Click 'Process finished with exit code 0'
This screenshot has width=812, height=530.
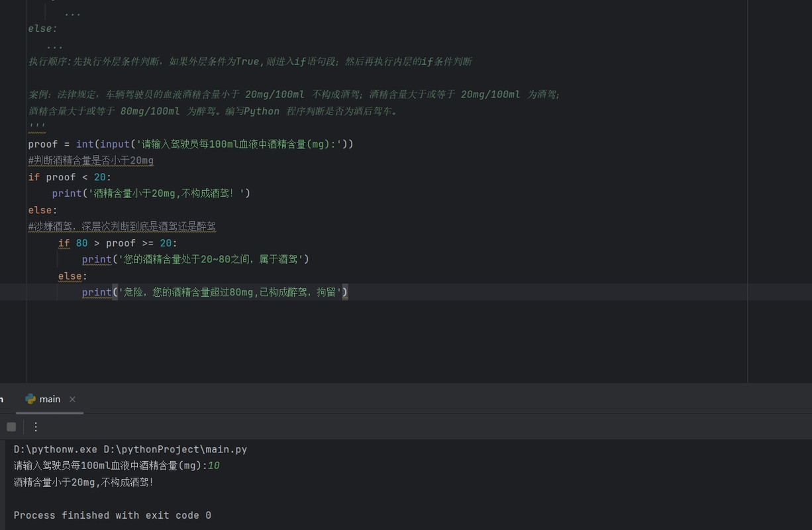[x=113, y=515]
